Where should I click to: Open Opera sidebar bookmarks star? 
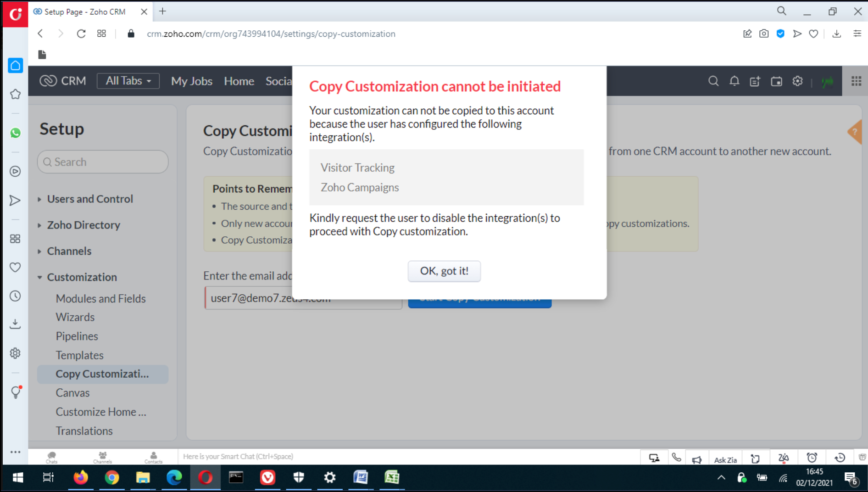point(15,94)
